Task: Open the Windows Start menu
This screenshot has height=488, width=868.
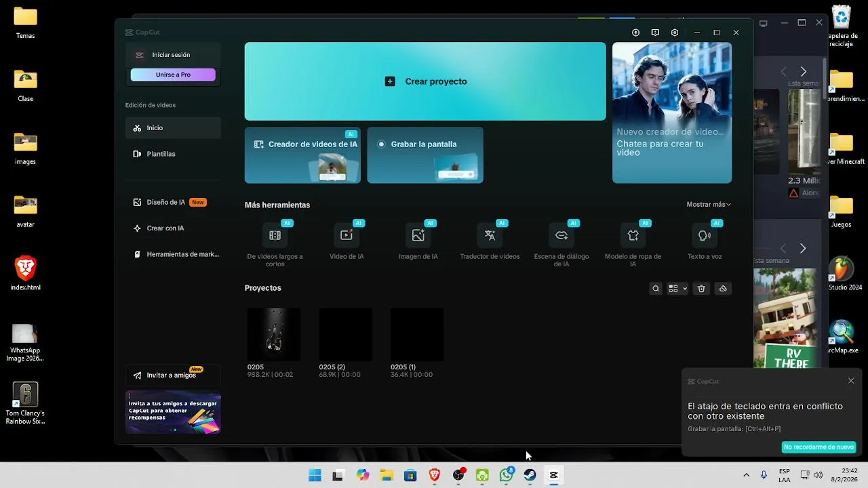Action: tap(315, 475)
